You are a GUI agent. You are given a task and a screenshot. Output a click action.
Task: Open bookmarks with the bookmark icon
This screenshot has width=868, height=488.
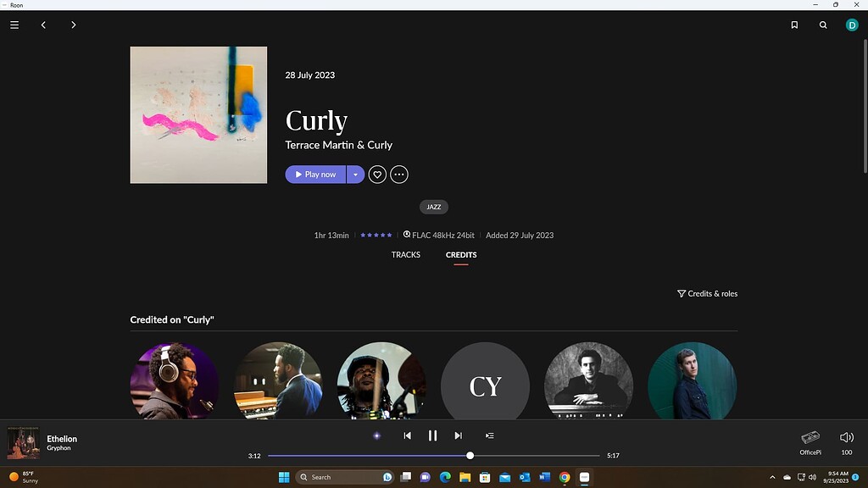tap(793, 25)
